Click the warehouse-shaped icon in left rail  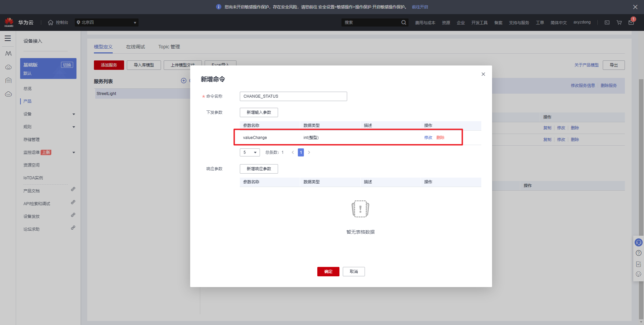pos(8,81)
